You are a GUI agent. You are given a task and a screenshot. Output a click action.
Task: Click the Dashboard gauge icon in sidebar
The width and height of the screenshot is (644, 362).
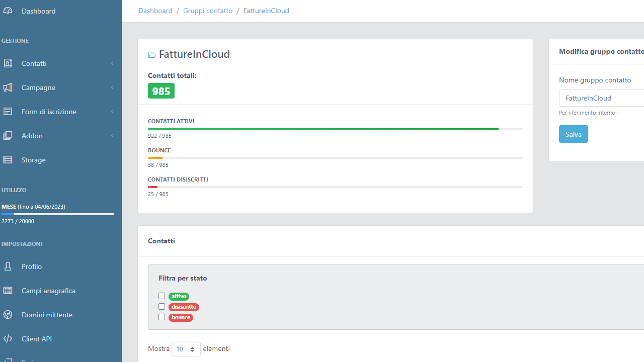(x=8, y=11)
